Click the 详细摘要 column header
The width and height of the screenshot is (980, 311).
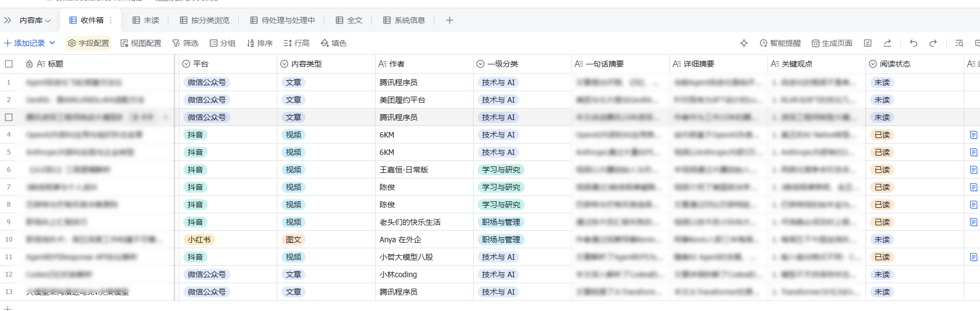[x=718, y=64]
